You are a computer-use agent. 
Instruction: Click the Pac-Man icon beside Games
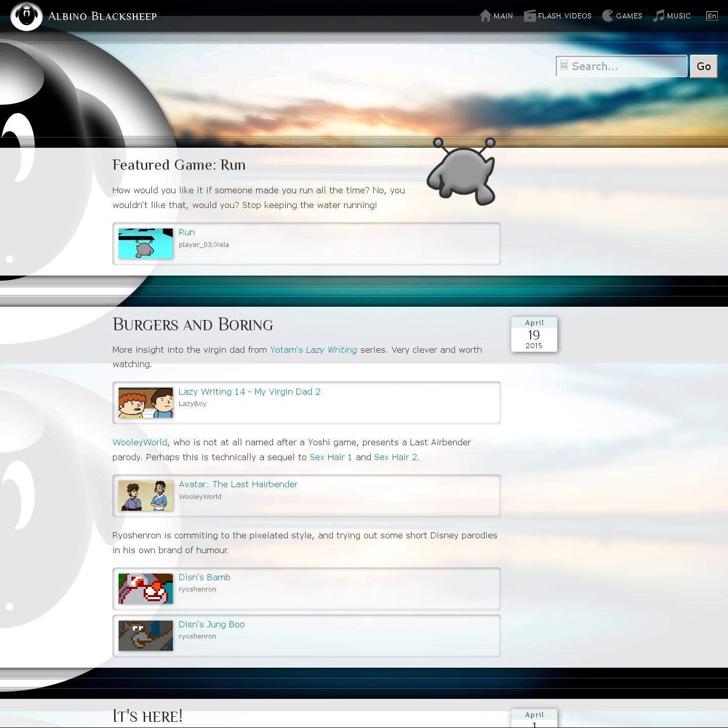point(607,16)
